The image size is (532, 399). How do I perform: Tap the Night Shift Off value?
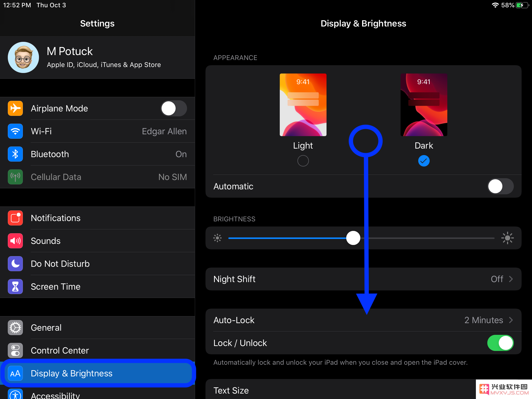497,279
